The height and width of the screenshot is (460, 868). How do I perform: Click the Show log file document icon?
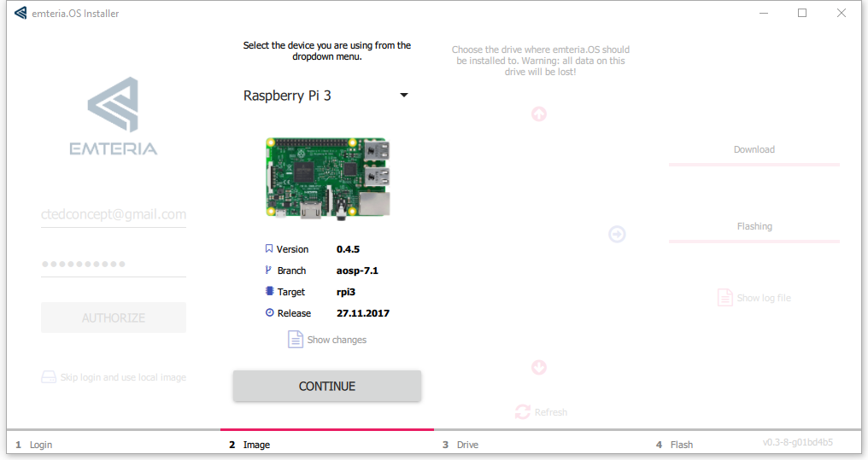[724, 298]
